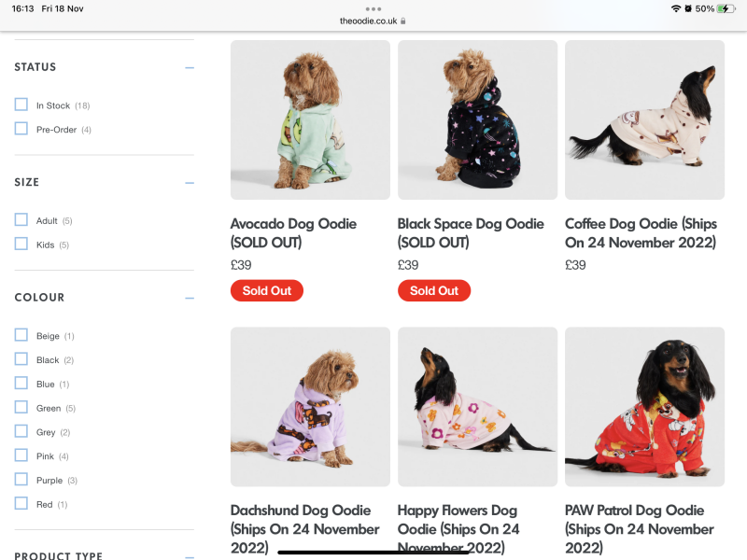Open the PAW Patrol Dog Oodie image
The width and height of the screenshot is (747, 560).
point(644,407)
